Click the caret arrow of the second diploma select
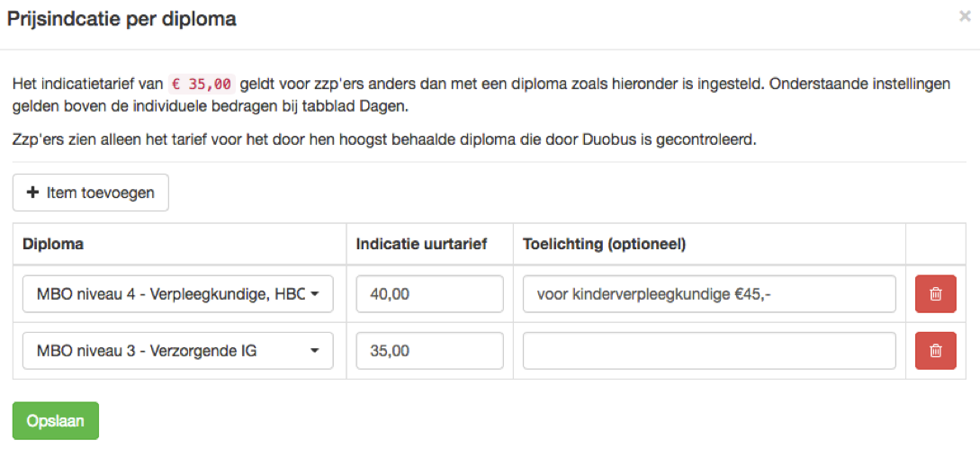The image size is (980, 449). [x=314, y=351]
